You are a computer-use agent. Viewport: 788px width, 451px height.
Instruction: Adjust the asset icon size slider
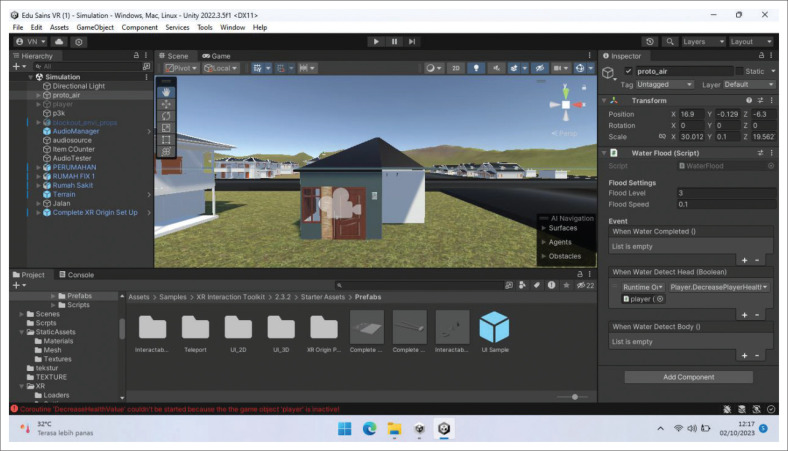point(574,397)
